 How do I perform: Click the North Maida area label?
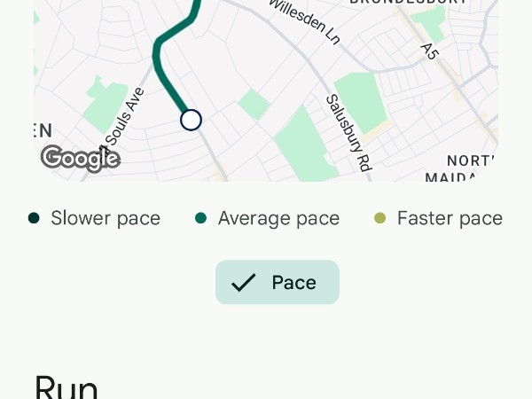click(470, 168)
